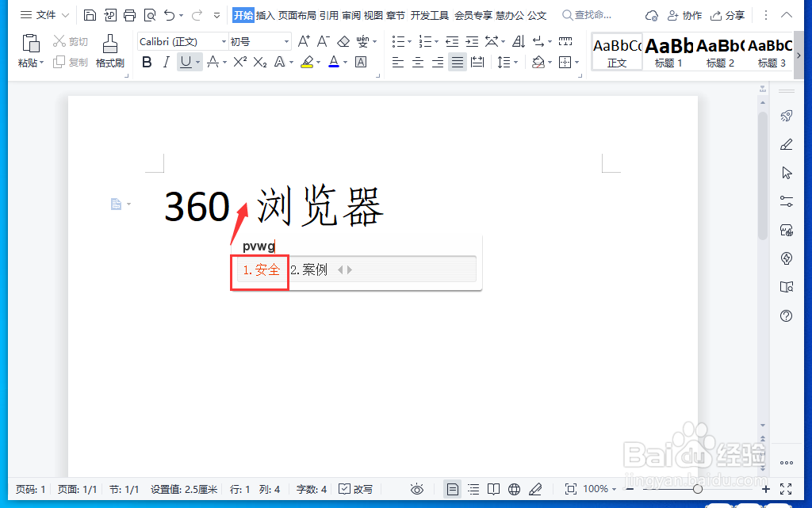Click the vertical scrollbar thumb
The width and height of the screenshot is (812, 508).
[762, 176]
